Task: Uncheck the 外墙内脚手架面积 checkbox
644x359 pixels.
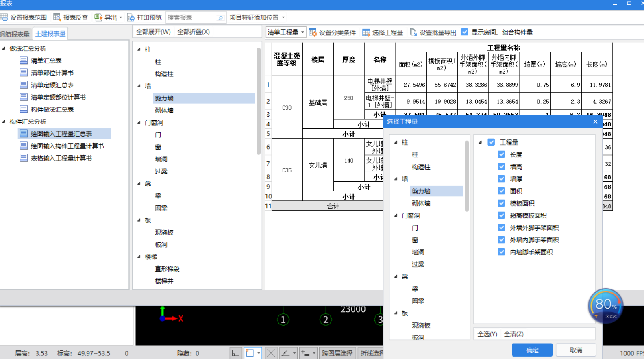Action: click(501, 240)
